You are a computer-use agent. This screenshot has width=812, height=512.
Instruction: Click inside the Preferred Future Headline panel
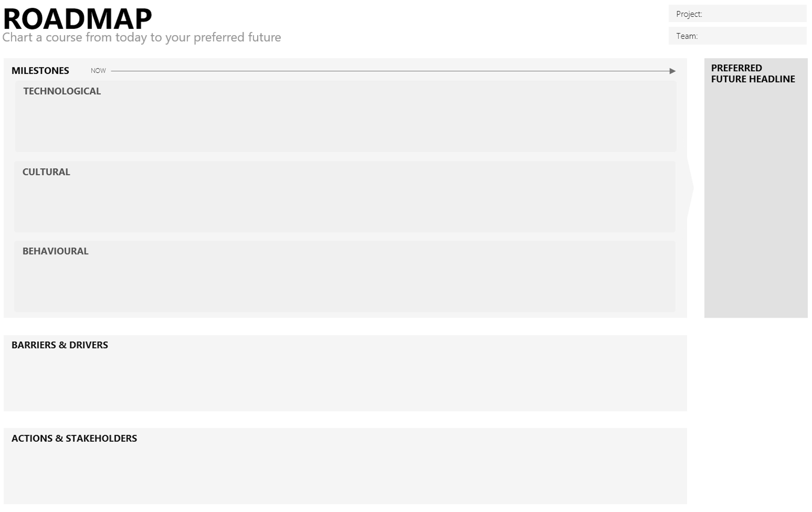pyautogui.click(x=756, y=199)
